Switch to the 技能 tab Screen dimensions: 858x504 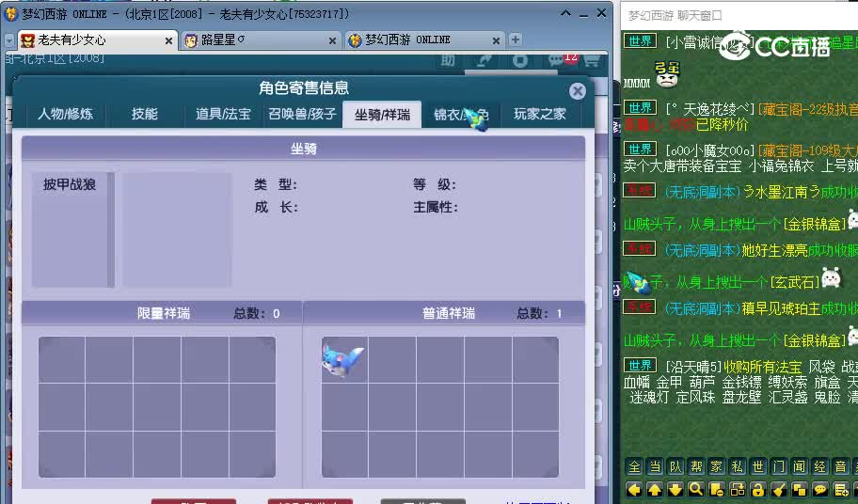point(145,114)
